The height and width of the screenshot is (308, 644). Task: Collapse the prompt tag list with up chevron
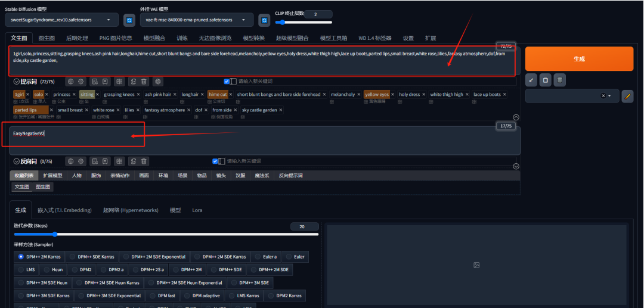click(516, 117)
